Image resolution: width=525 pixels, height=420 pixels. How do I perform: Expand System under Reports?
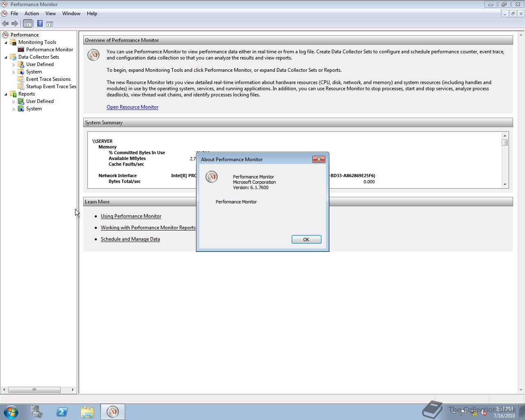point(14,109)
